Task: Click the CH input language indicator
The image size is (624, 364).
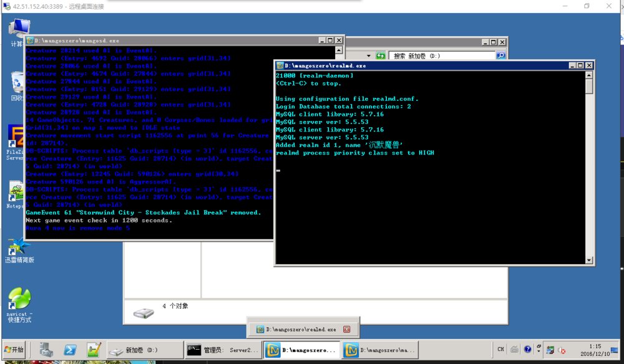Action: 500,349
